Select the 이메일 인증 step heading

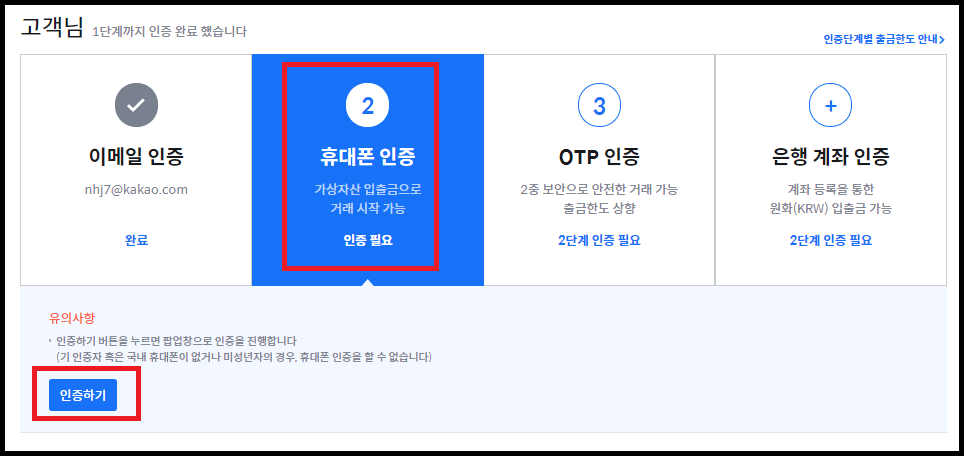click(x=136, y=158)
